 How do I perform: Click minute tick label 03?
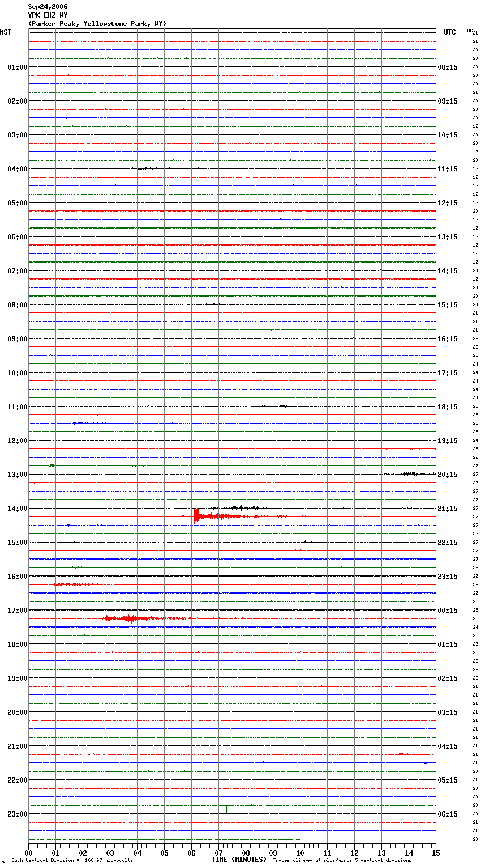click(x=110, y=853)
